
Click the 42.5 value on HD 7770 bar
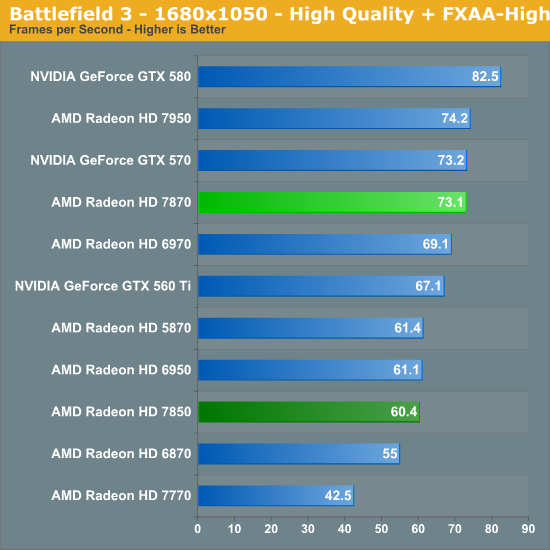pyautogui.click(x=338, y=495)
